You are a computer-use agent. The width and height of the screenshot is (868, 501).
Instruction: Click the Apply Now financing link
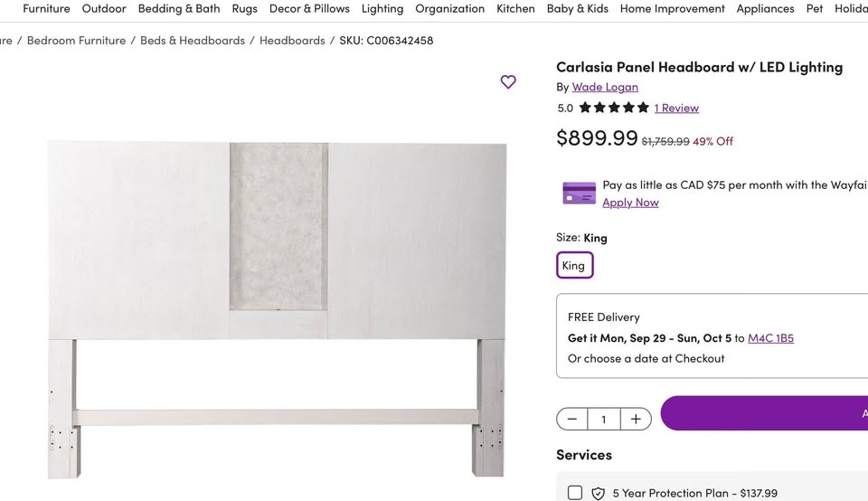(630, 203)
